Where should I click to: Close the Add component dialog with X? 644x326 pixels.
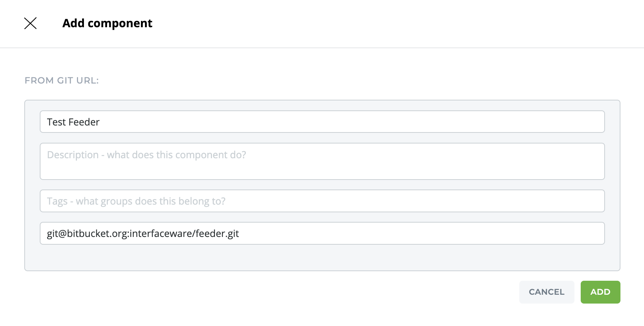tap(30, 23)
